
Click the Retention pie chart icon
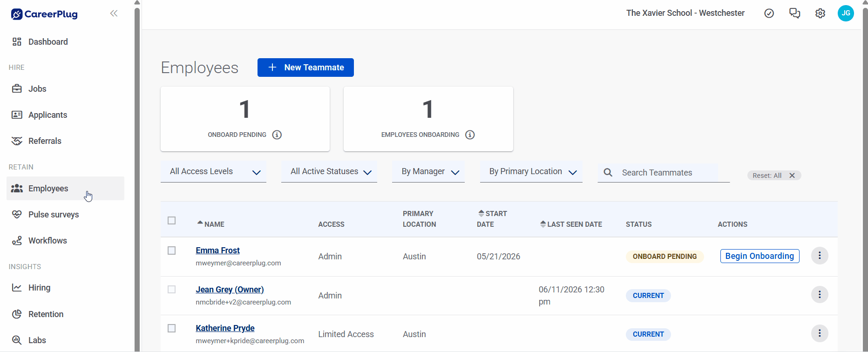(x=17, y=314)
